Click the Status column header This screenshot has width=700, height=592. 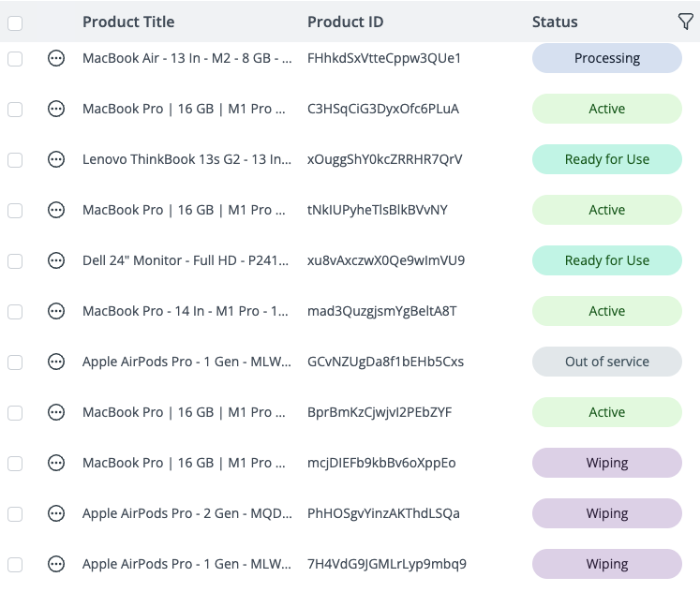pos(555,22)
